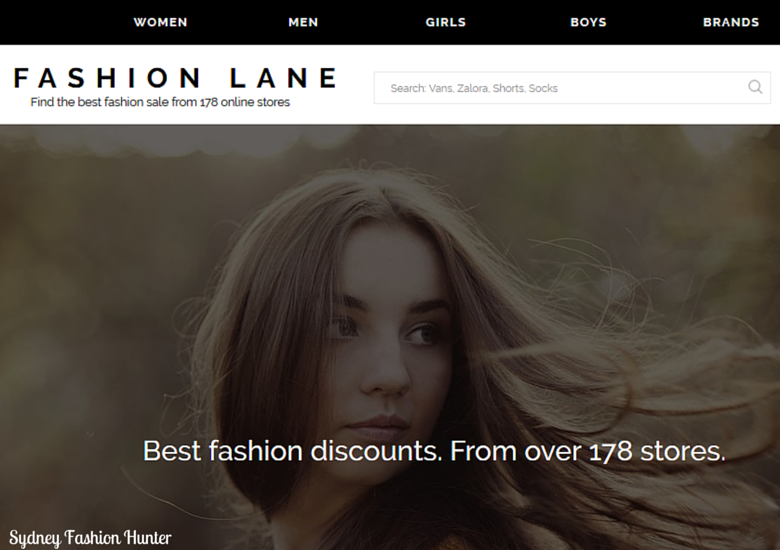Click the search placeholder text mentioning Vans, Zalora

(474, 89)
